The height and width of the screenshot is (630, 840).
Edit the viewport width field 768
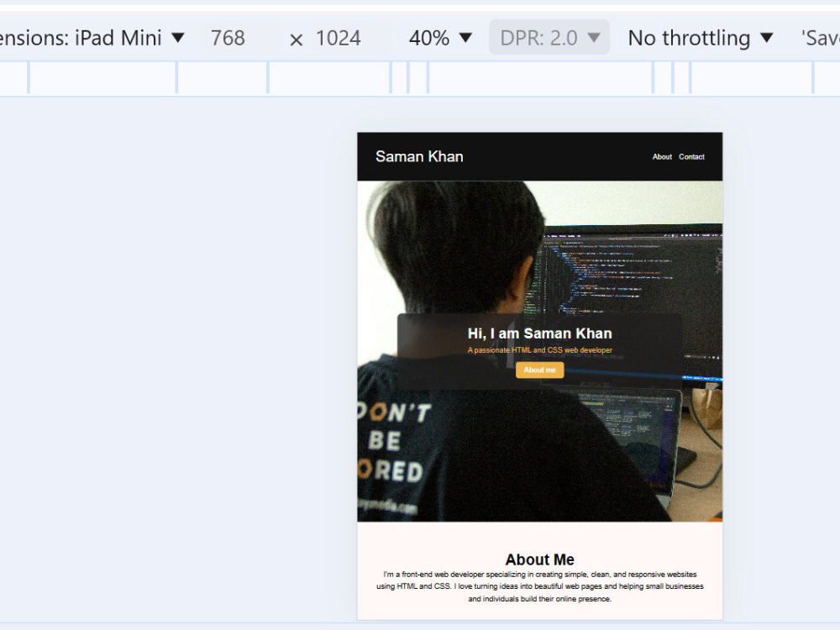coord(227,38)
